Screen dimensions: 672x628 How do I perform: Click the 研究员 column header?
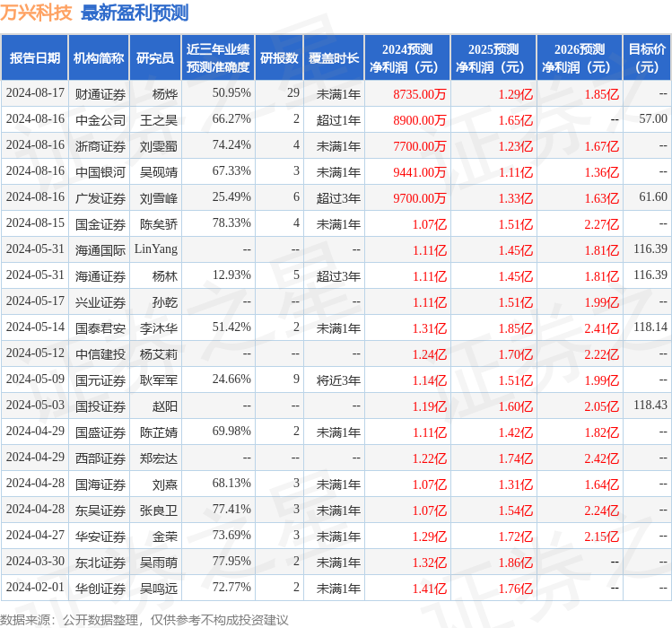(155, 58)
